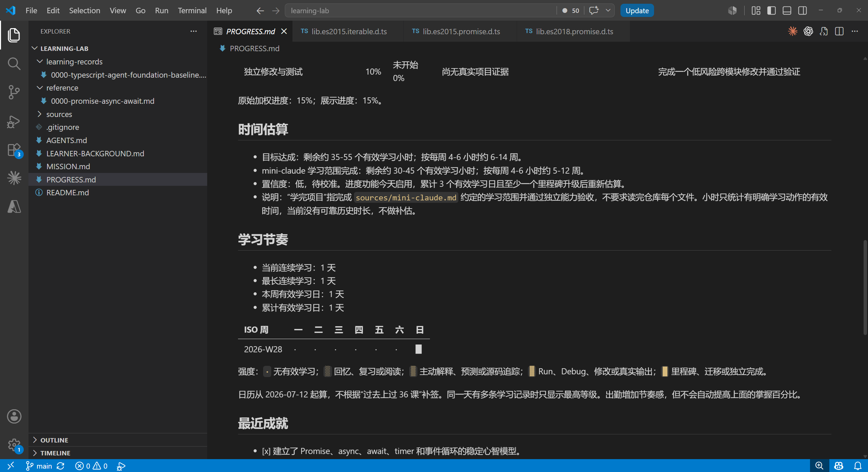Open the chat dropdown arrow in title bar
Screen dimensions: 868x472
[608, 11]
